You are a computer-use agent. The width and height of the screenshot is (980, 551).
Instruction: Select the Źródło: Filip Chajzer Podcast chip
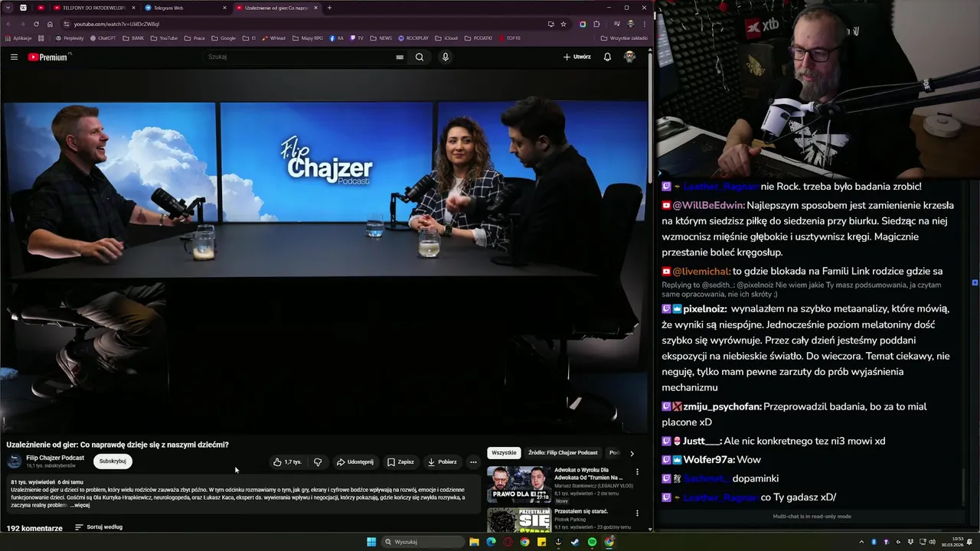point(563,452)
